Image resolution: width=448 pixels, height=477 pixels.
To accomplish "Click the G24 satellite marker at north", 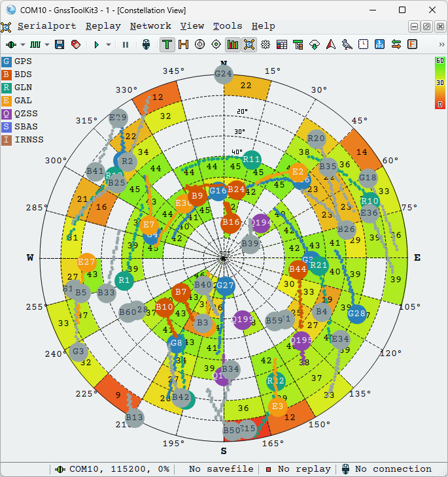I will point(224,74).
